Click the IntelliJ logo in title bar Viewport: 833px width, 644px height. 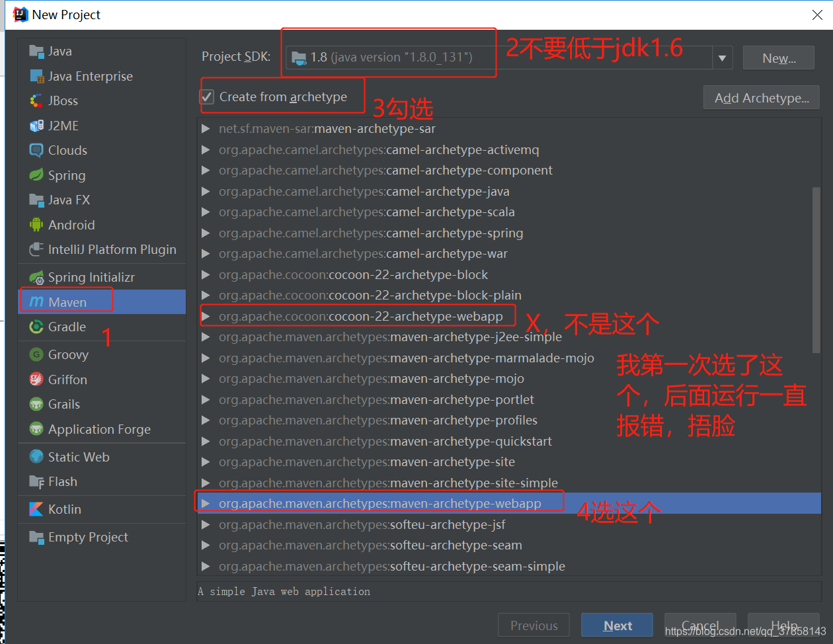point(20,14)
